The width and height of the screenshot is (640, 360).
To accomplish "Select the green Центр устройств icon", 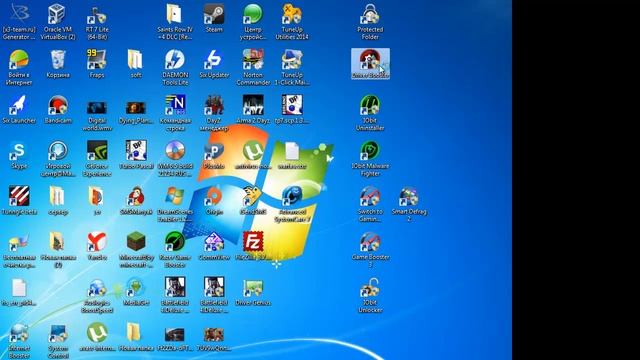I will point(253,22).
